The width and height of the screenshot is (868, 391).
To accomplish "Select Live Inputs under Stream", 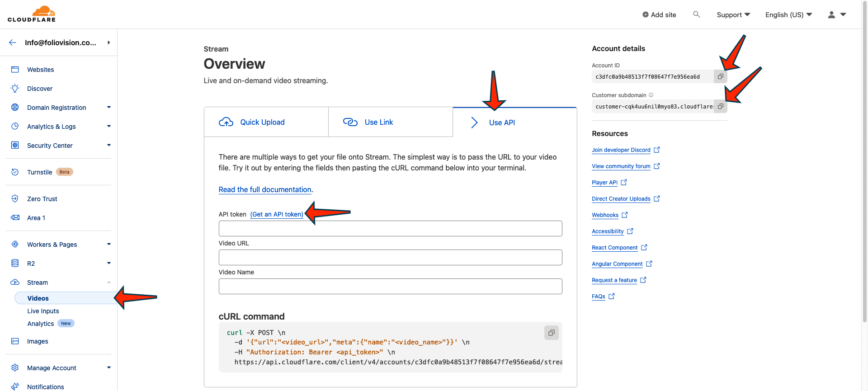I will pyautogui.click(x=43, y=311).
